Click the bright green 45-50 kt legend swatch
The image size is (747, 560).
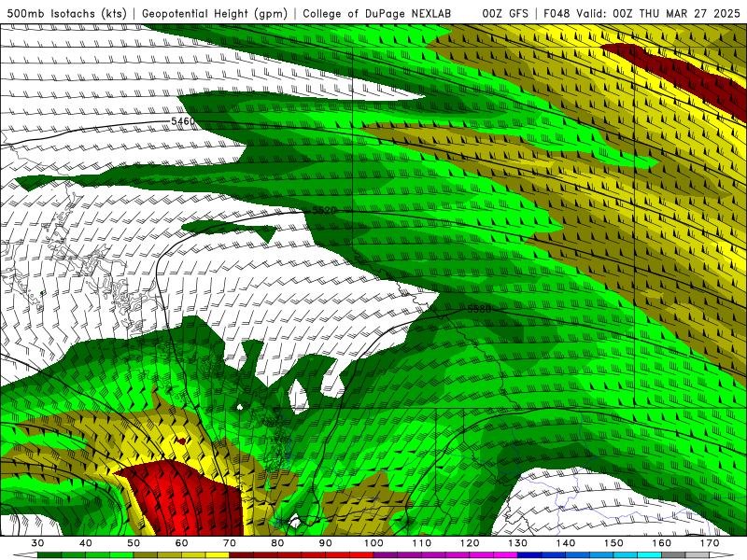[x=121, y=555]
